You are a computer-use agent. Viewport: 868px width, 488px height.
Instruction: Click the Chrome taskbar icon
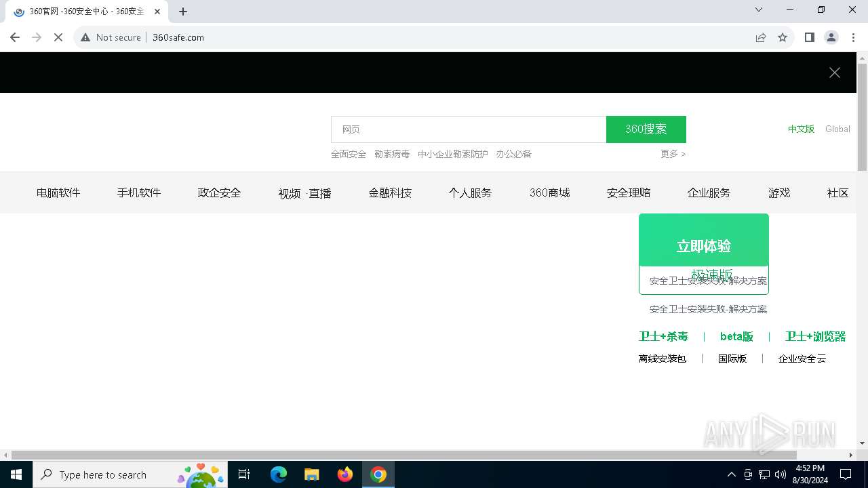click(378, 474)
